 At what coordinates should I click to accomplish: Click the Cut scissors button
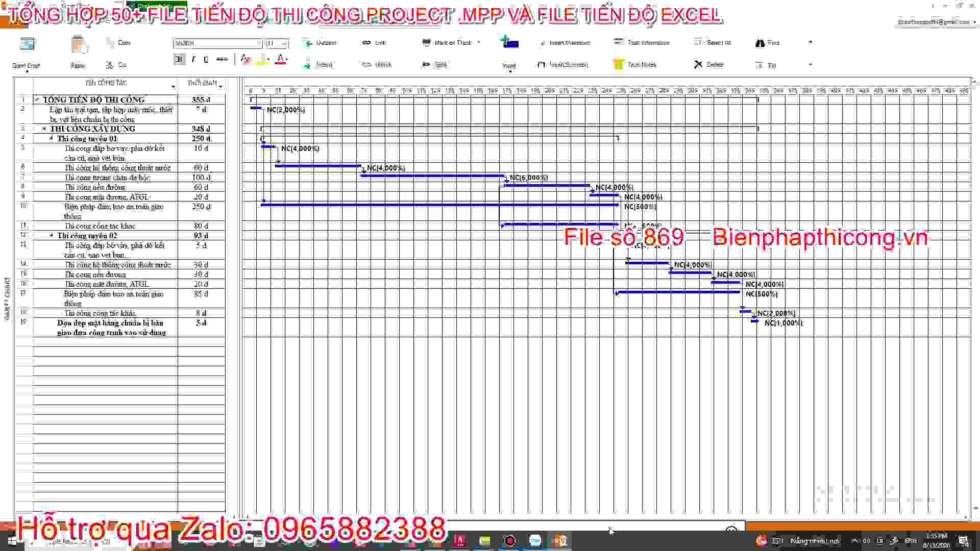point(116,65)
